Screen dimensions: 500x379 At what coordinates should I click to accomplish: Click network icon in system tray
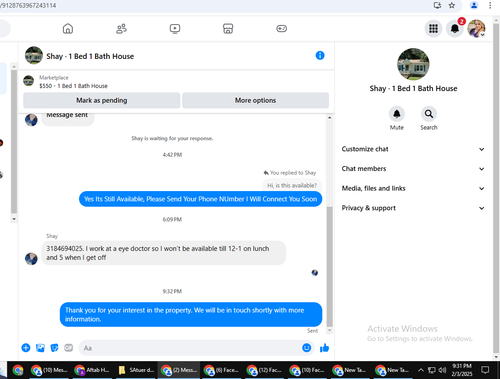pyautogui.click(x=432, y=370)
